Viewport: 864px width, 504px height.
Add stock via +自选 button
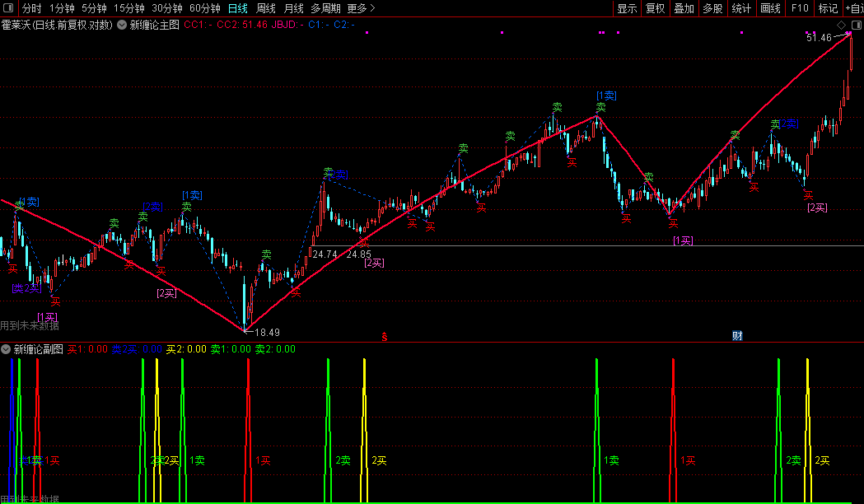click(x=853, y=8)
